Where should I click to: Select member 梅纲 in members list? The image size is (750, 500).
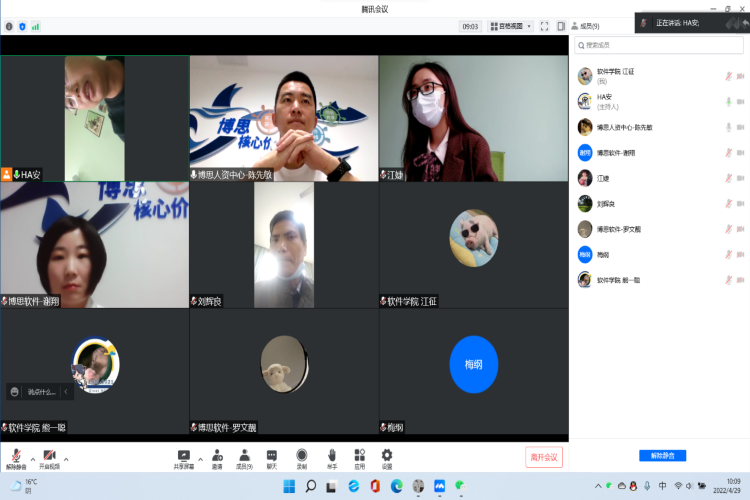pos(659,255)
